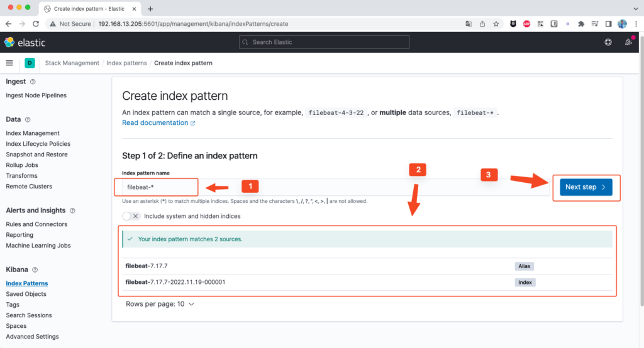Click the Not Secure warning icon

tap(53, 24)
